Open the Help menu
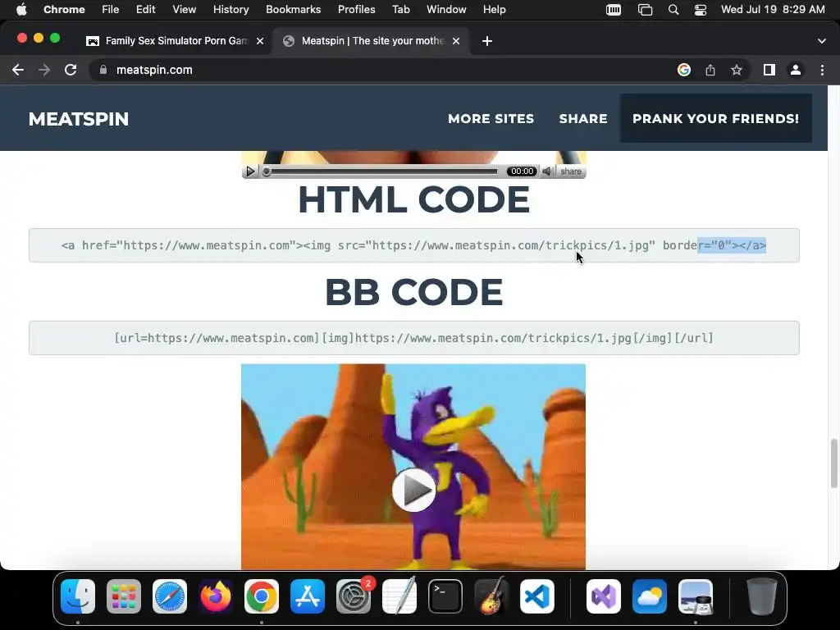The width and height of the screenshot is (840, 630). (x=494, y=10)
